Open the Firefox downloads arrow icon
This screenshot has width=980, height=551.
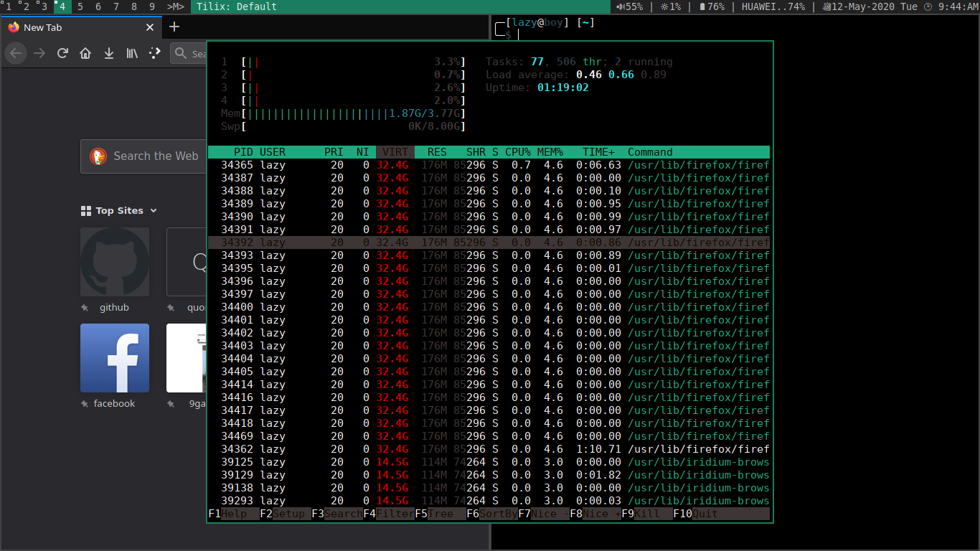(x=109, y=53)
